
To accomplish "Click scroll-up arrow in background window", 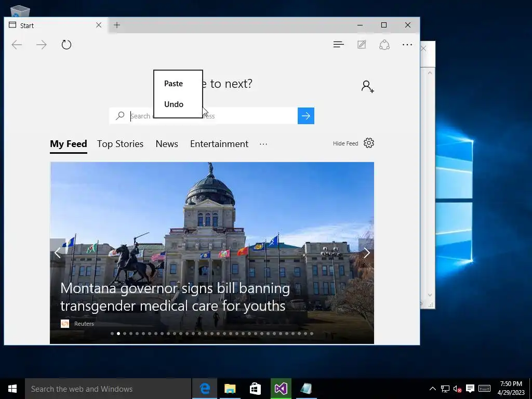I will [430, 73].
